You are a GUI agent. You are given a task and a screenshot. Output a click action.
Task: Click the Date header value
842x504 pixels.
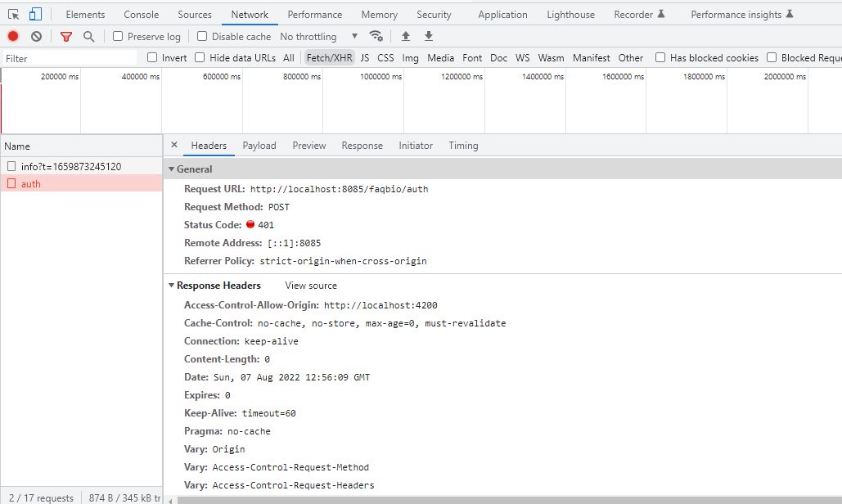(291, 377)
